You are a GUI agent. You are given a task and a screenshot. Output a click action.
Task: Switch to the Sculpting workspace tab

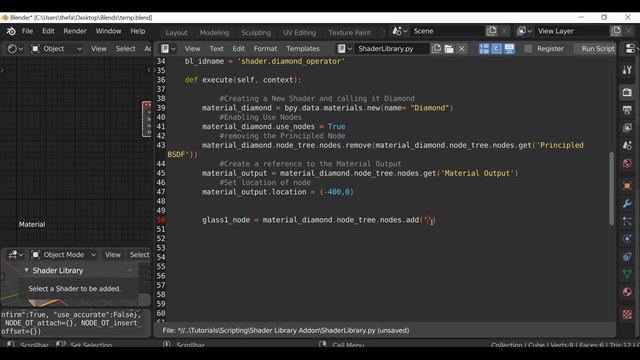pos(256,32)
